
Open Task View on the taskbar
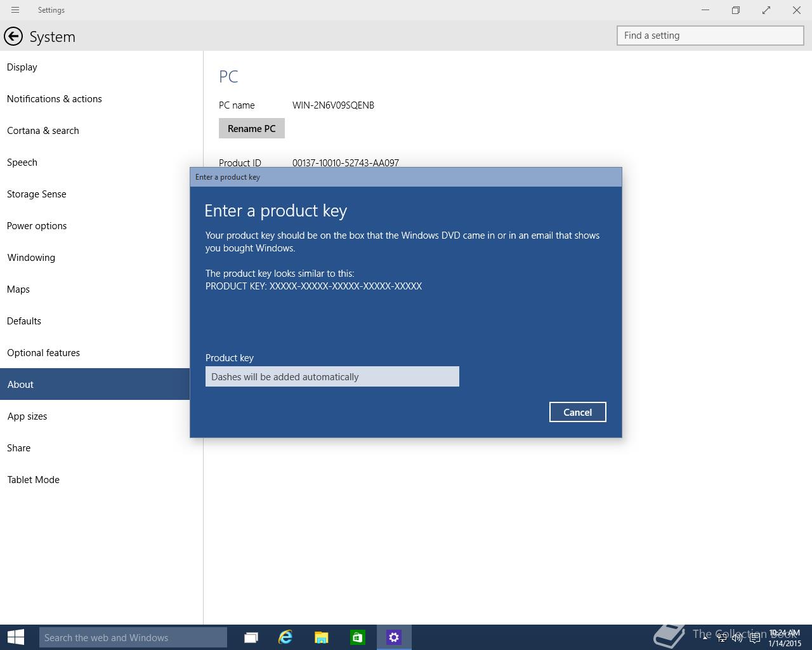[251, 637]
